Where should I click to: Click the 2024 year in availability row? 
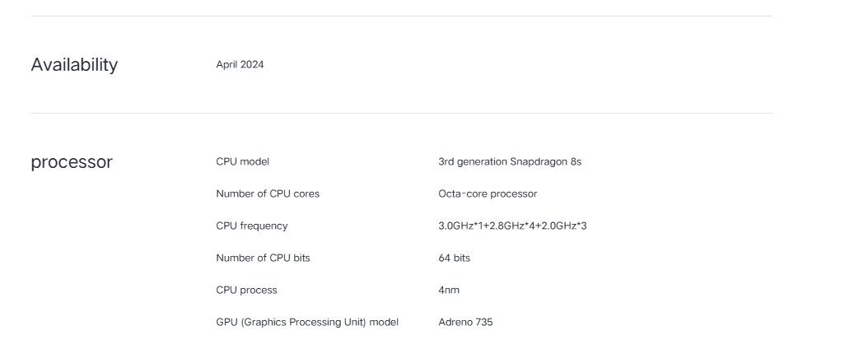point(253,65)
